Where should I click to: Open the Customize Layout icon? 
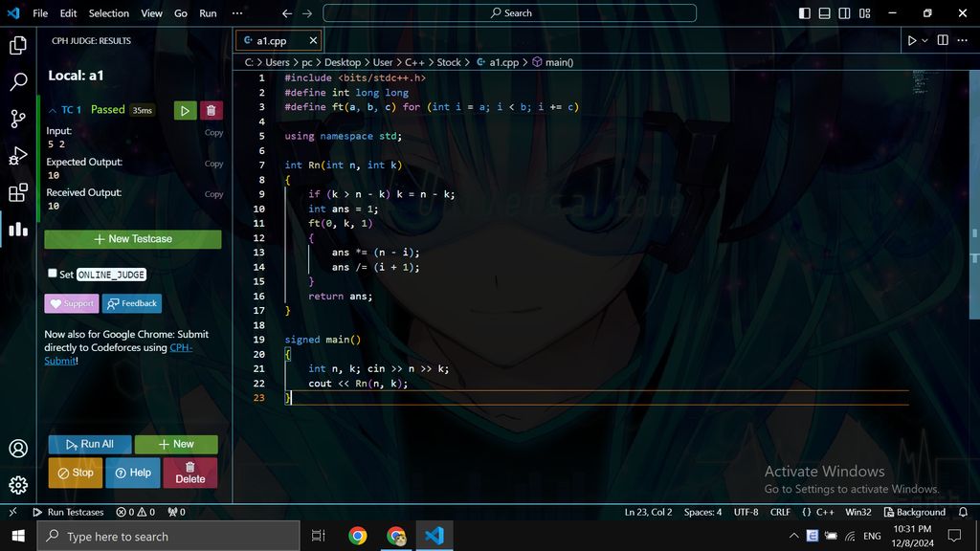click(x=865, y=13)
